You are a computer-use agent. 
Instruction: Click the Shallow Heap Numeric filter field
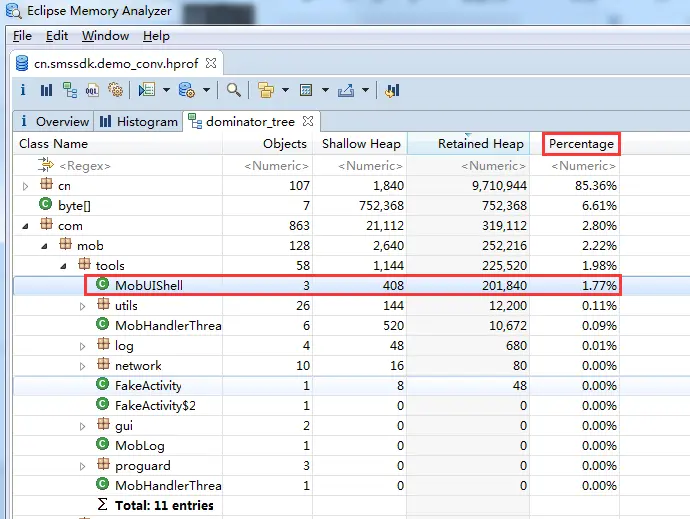360,166
